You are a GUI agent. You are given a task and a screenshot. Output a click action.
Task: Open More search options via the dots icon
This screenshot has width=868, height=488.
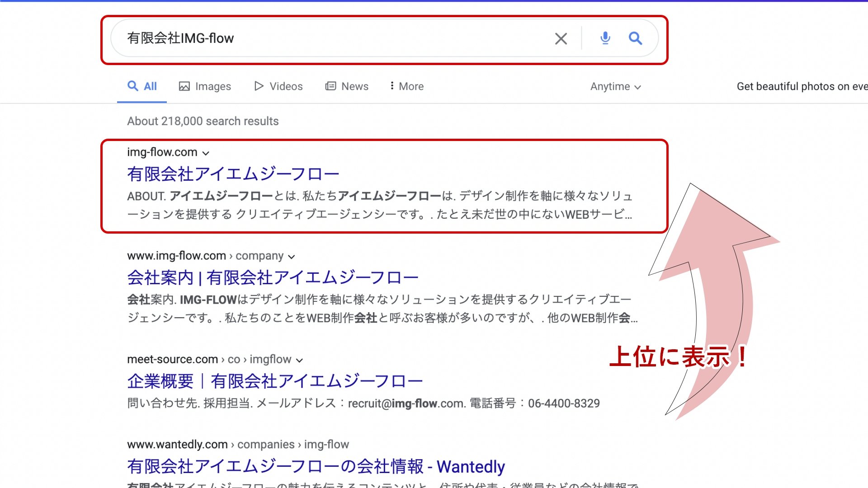pos(392,86)
